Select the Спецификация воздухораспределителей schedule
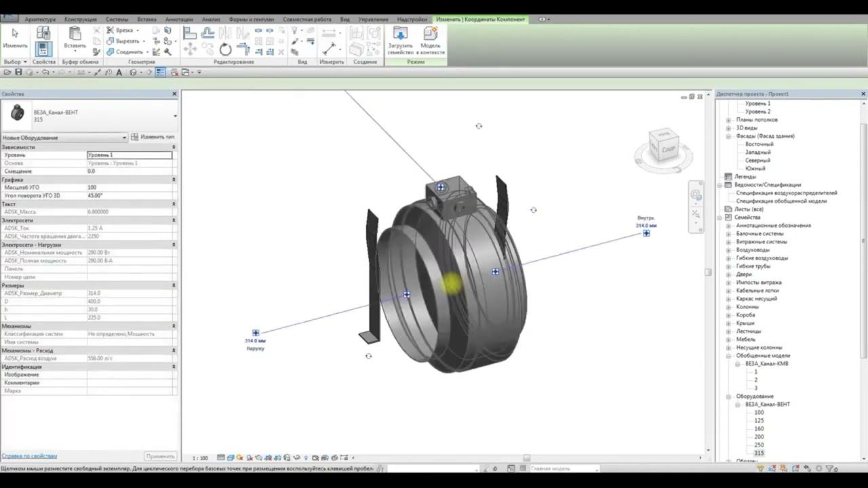The width and height of the screenshot is (868, 488). click(787, 193)
